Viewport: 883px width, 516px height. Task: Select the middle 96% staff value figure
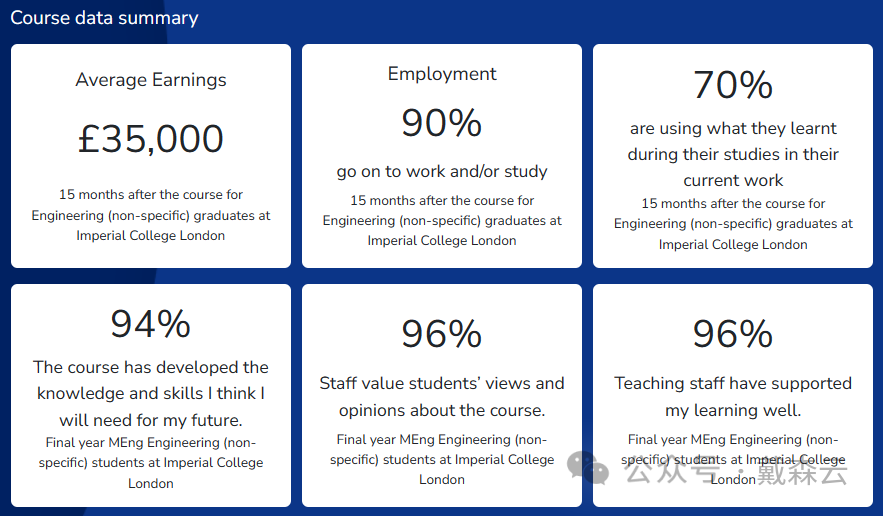[x=442, y=333]
